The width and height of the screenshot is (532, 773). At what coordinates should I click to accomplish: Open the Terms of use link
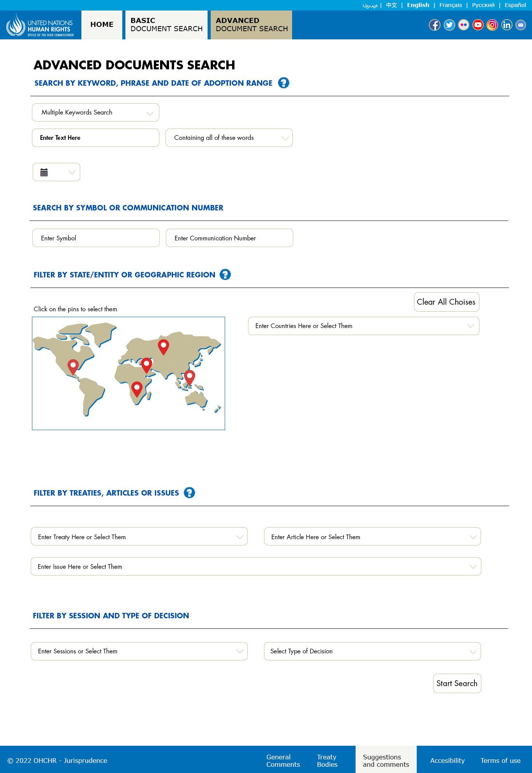pos(500,761)
